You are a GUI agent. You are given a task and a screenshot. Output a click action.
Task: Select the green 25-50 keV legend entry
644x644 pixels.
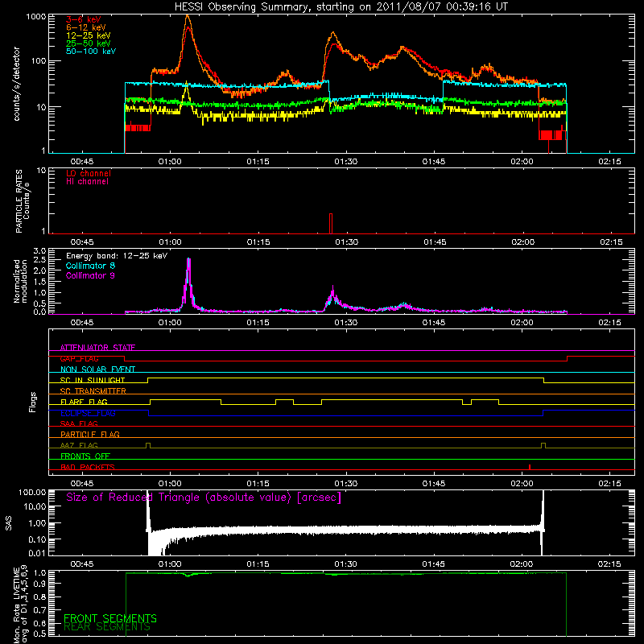[89, 43]
